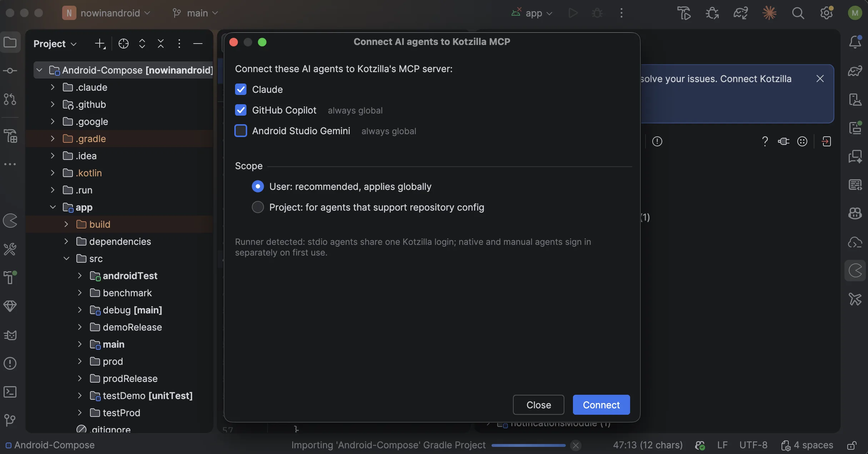
Task: Open More Actions vertical dots in toolbar
Action: (622, 13)
